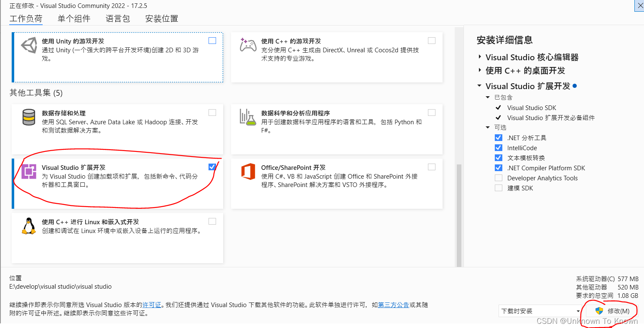Screen dimensions: 644x328
Task: Enable 建模 SDK optional component
Action: 498,188
